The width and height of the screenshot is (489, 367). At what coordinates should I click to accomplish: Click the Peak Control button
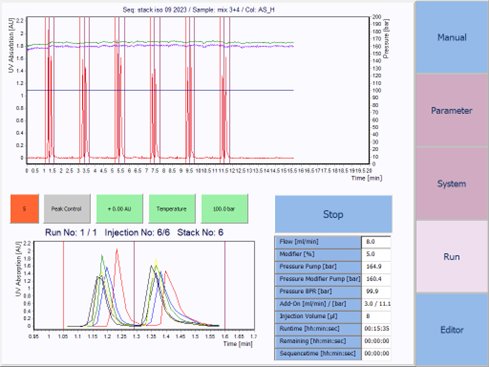[67, 209]
